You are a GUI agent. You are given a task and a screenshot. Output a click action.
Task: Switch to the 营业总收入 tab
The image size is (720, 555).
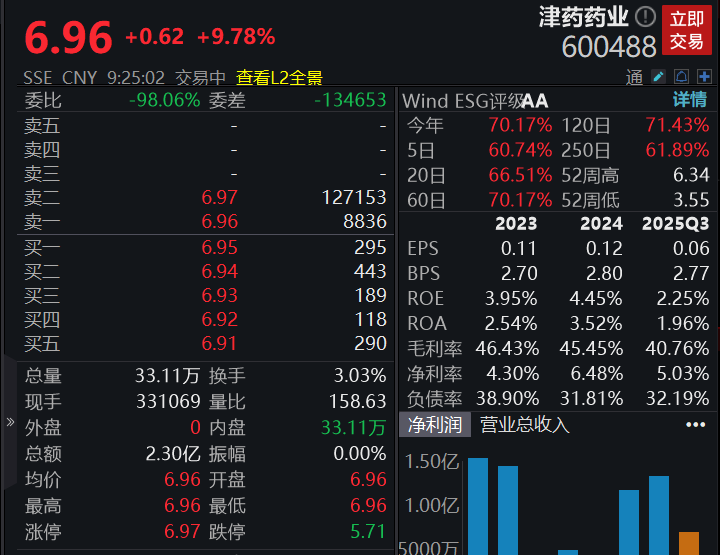pyautogui.click(x=524, y=424)
